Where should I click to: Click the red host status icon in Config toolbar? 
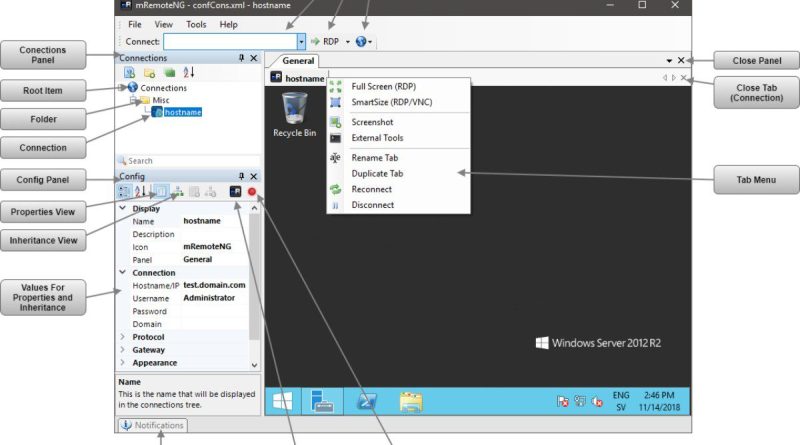[252, 191]
